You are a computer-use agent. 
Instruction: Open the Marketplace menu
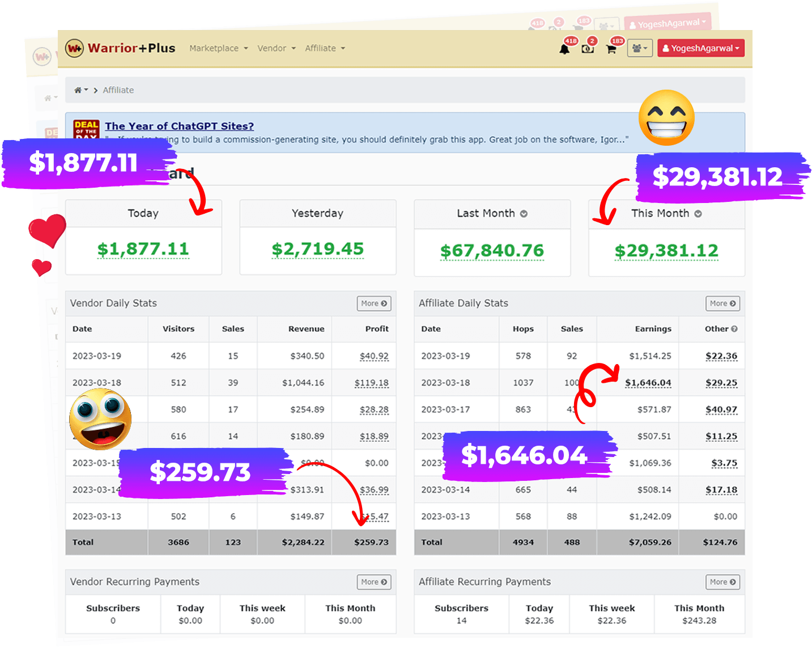[x=218, y=48]
